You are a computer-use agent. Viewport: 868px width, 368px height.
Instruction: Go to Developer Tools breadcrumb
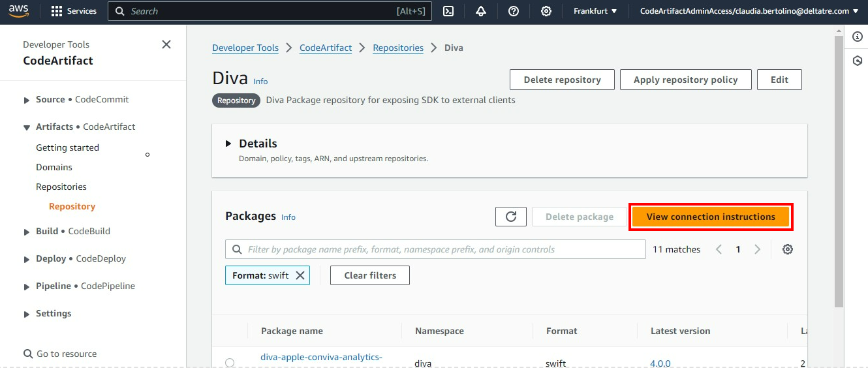245,48
